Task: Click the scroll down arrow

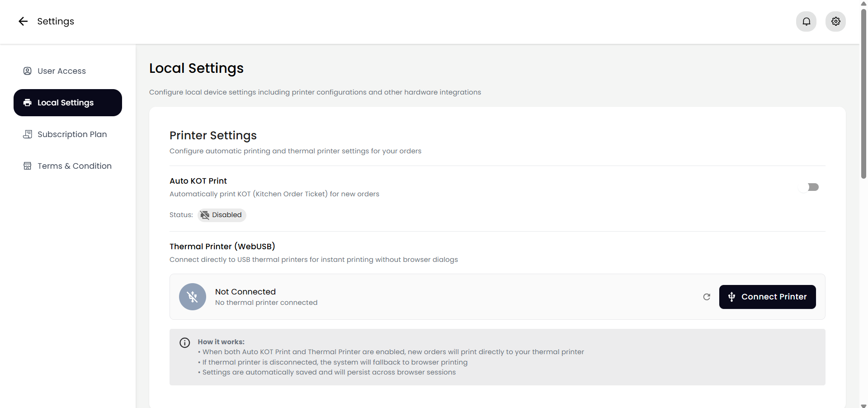Action: (x=863, y=405)
